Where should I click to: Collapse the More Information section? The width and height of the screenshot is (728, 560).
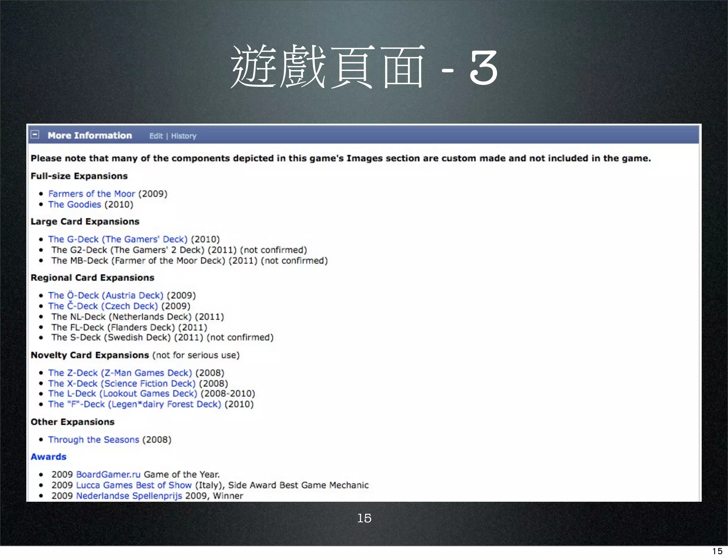35,135
